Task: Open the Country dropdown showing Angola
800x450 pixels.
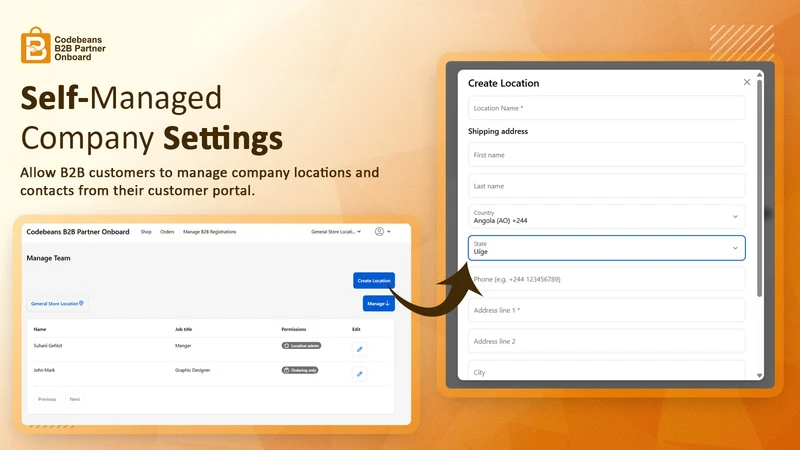Action: (x=607, y=217)
